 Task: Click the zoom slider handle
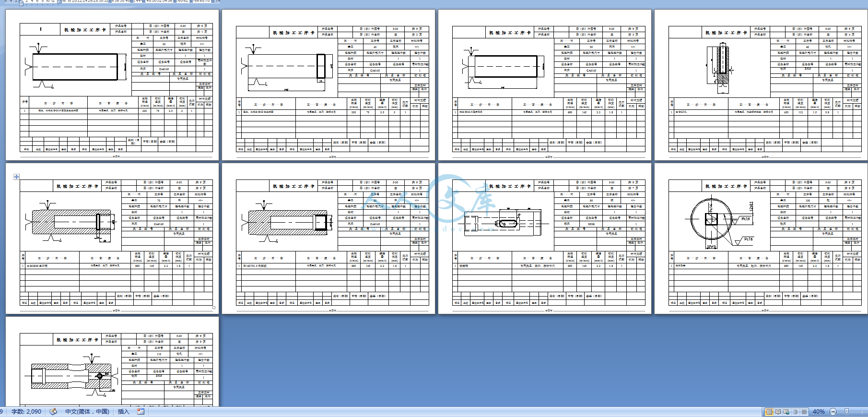847,411
